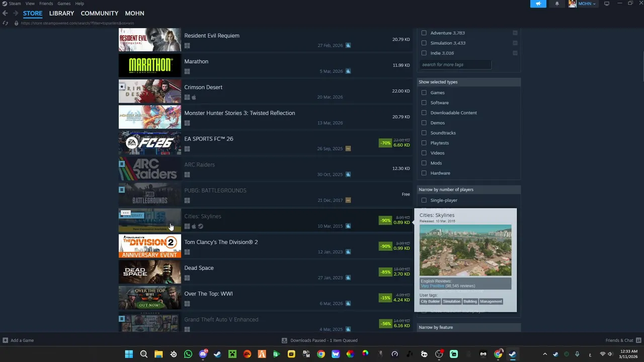The width and height of the screenshot is (644, 362).
Task: Collapse the Show selected types section
Action: point(469,82)
